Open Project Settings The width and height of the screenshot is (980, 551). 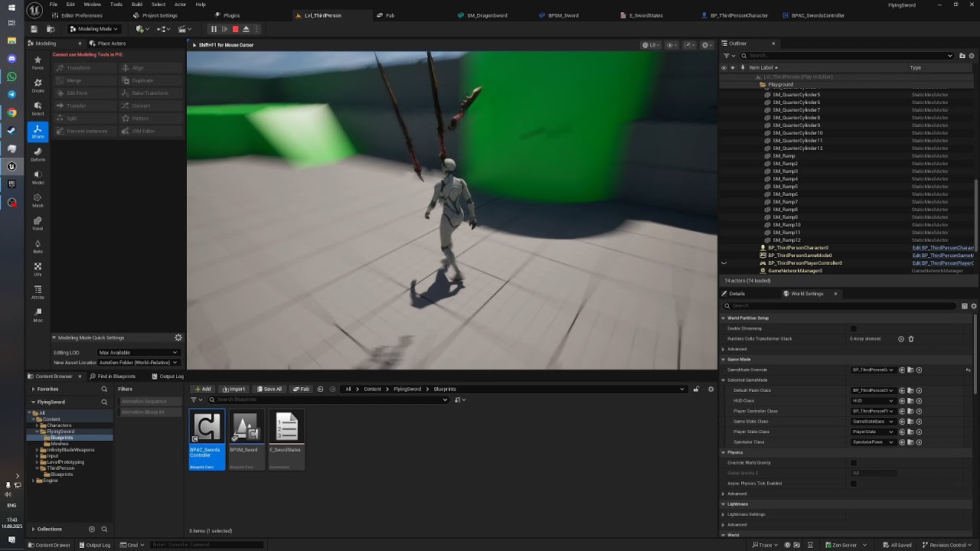coord(155,15)
